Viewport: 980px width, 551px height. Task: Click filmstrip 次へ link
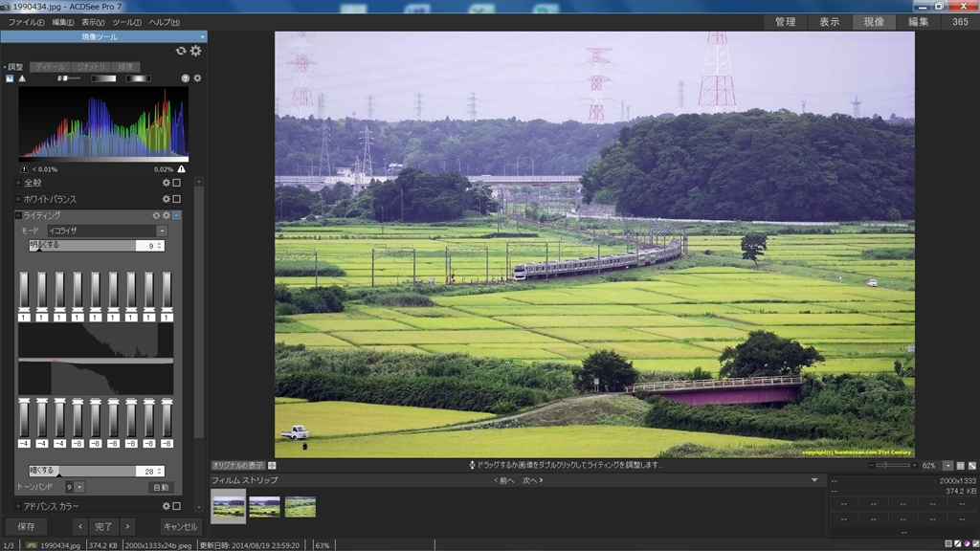coord(532,480)
